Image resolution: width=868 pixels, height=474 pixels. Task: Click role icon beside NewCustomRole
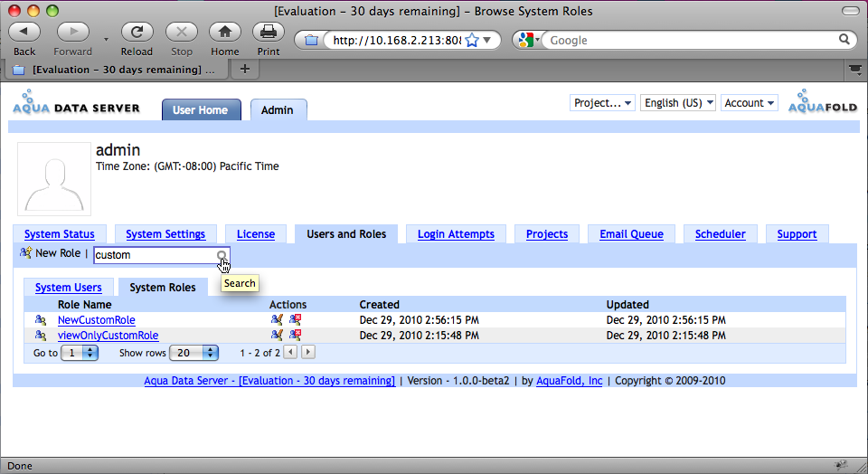click(x=41, y=320)
